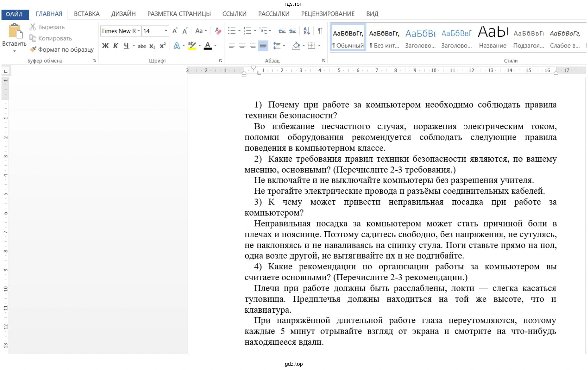The image size is (588, 370).
Task: Click first line indent marker on ruler
Action: coord(254,68)
